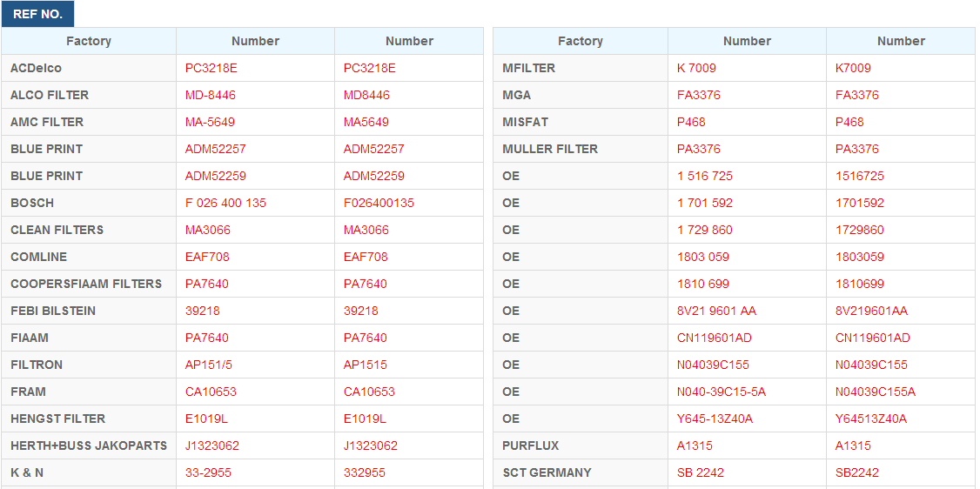Open MULLER FILTER number PA3376
This screenshot has width=980, height=489.
point(699,150)
